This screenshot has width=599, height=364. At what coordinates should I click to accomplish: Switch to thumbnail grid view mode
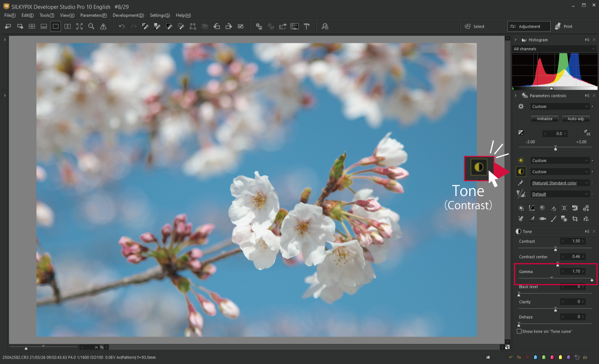click(32, 26)
